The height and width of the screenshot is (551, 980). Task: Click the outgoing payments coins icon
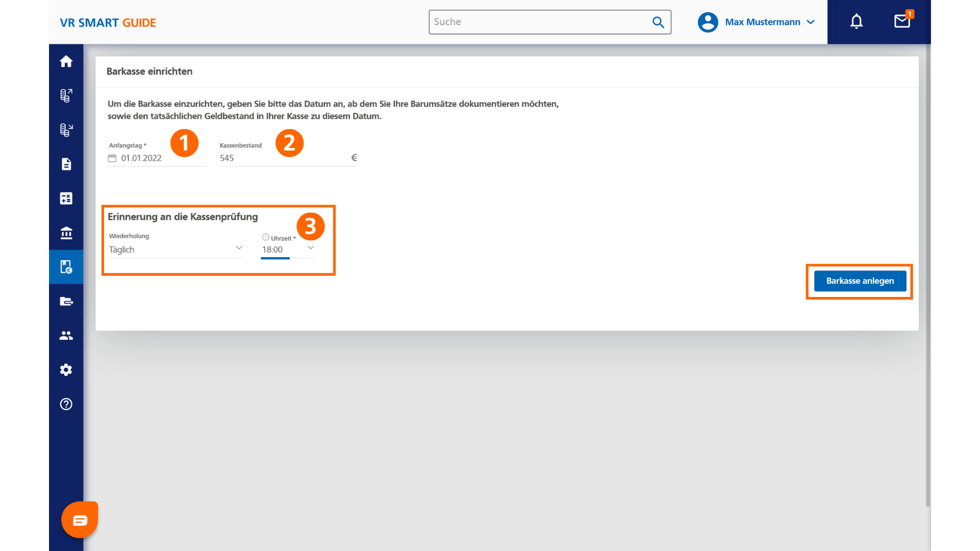tap(66, 95)
